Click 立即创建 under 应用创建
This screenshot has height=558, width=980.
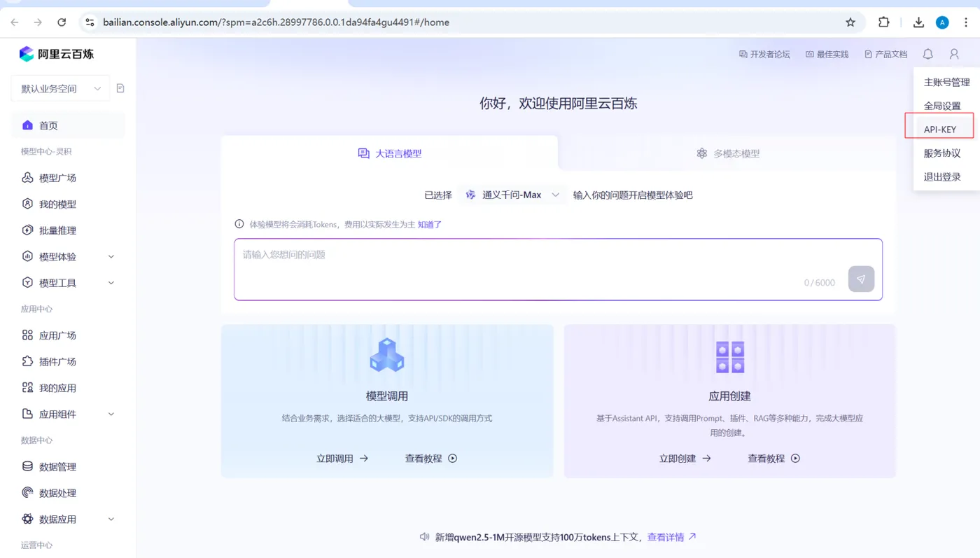685,459
